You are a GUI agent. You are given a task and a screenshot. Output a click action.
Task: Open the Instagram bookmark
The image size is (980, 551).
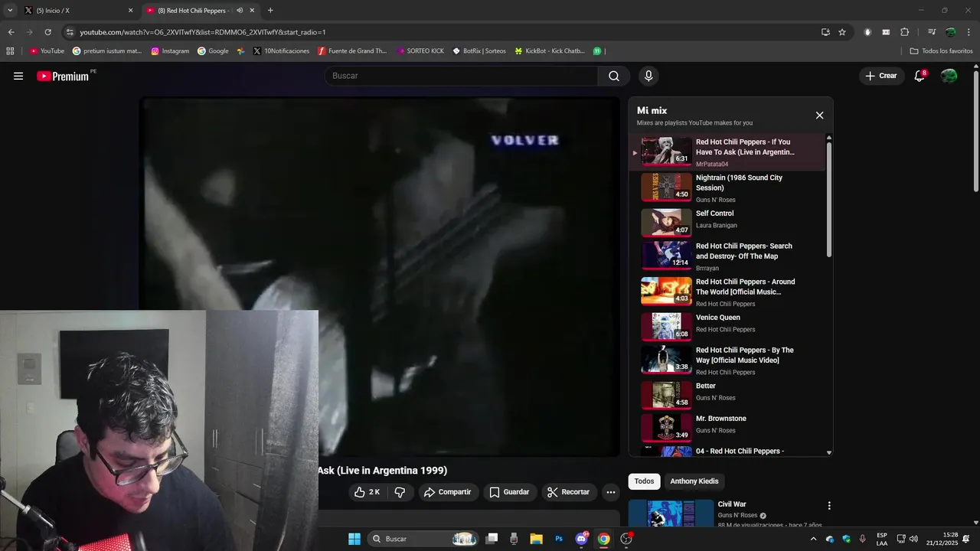[x=170, y=51]
